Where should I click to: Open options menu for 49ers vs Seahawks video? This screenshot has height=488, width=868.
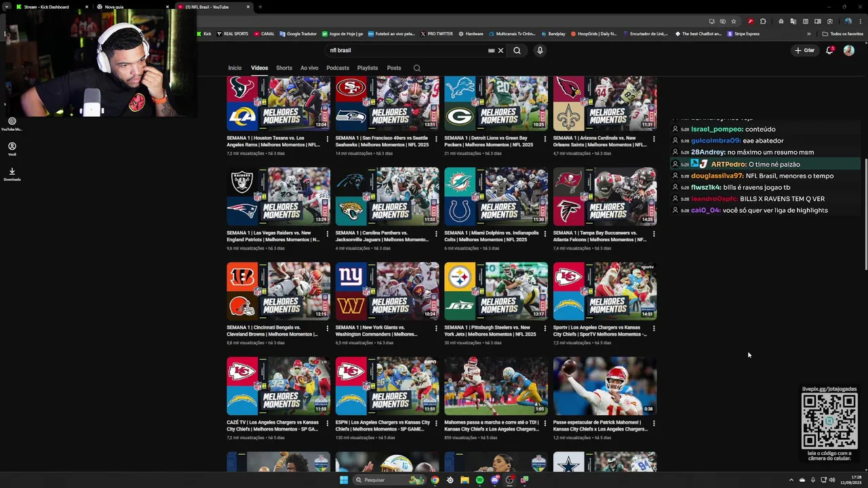pos(436,138)
